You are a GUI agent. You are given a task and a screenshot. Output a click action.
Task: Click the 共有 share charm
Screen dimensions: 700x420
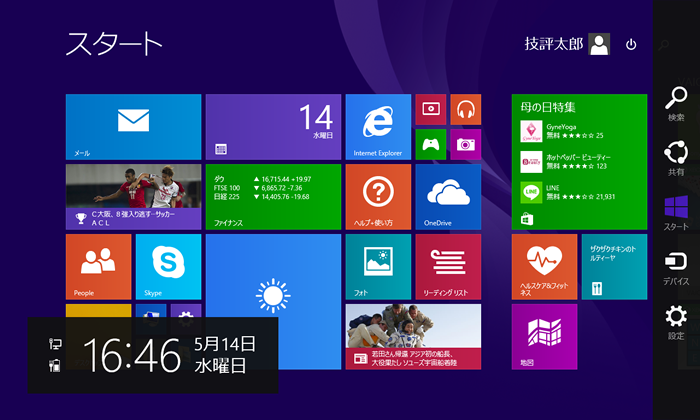(x=676, y=158)
